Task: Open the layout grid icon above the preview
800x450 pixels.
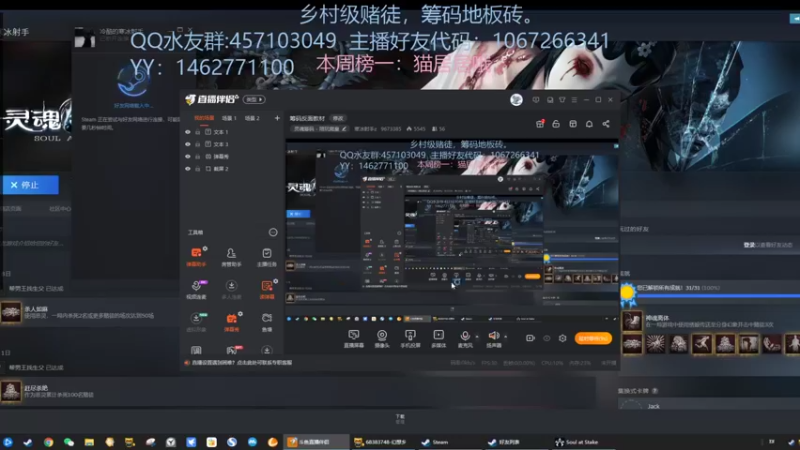Action: tap(573, 124)
